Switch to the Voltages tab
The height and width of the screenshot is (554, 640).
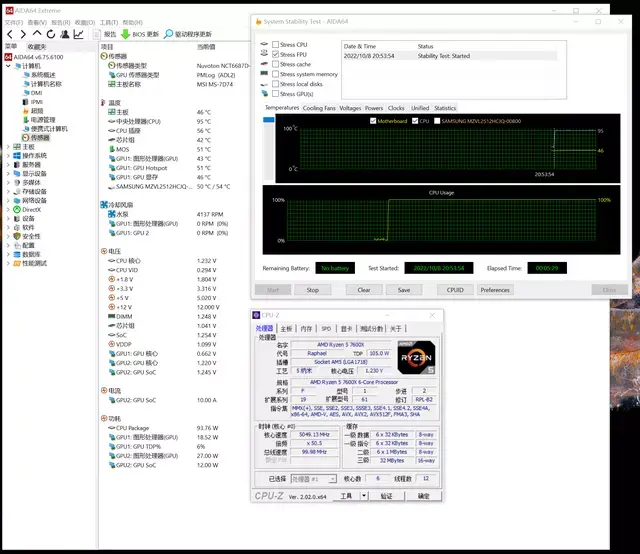pos(350,108)
